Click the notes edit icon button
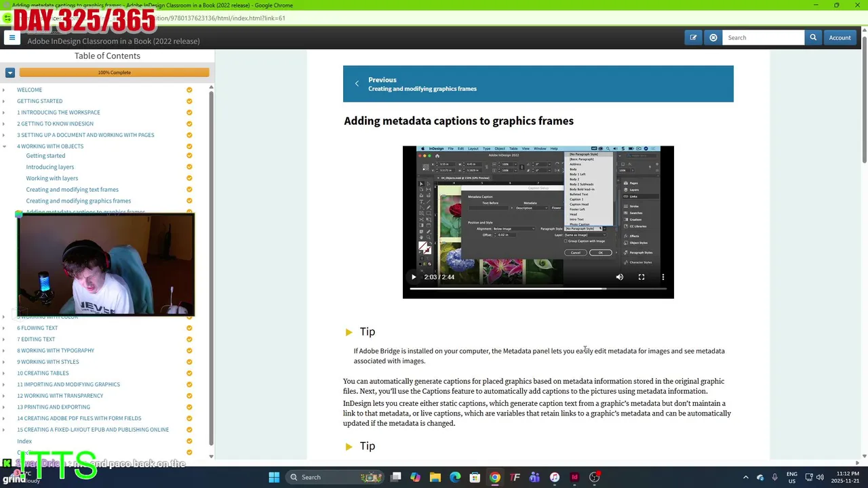Viewport: 868px width, 488px height. pos(693,38)
